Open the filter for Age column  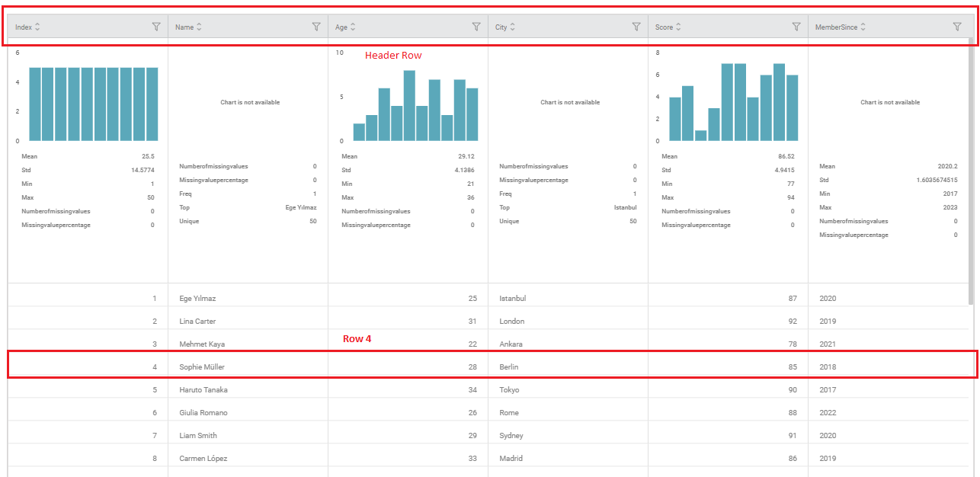[476, 27]
